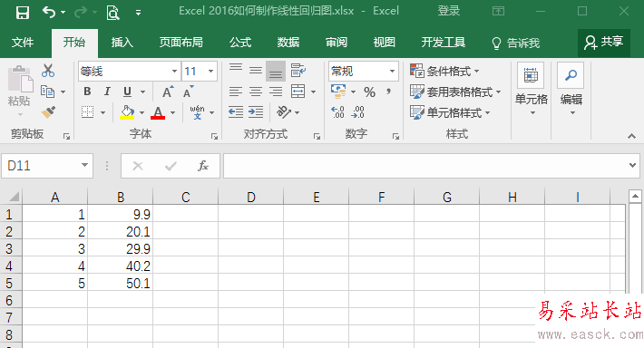Open the 字体 font dialog launcher
Viewport: 644px width, 348px height.
(x=214, y=136)
